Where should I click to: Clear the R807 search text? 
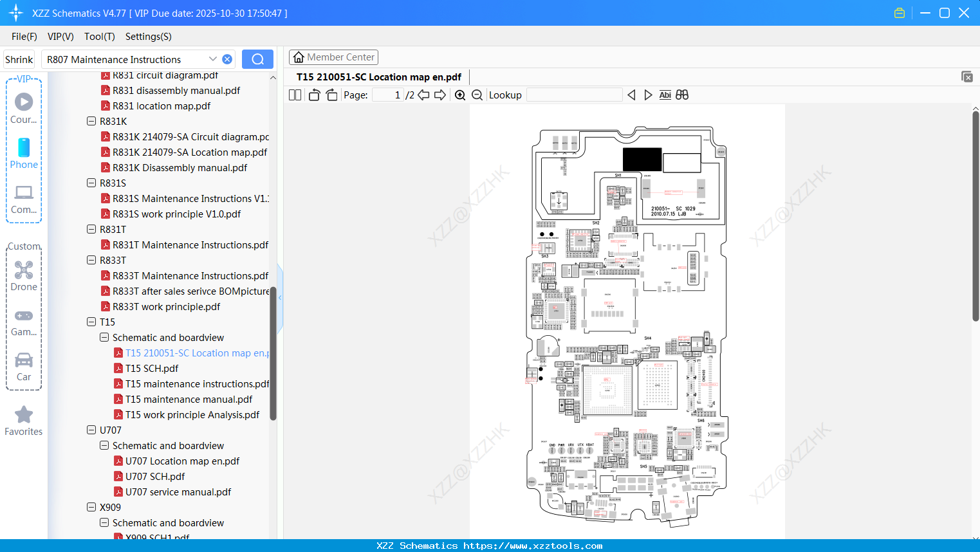227,59
